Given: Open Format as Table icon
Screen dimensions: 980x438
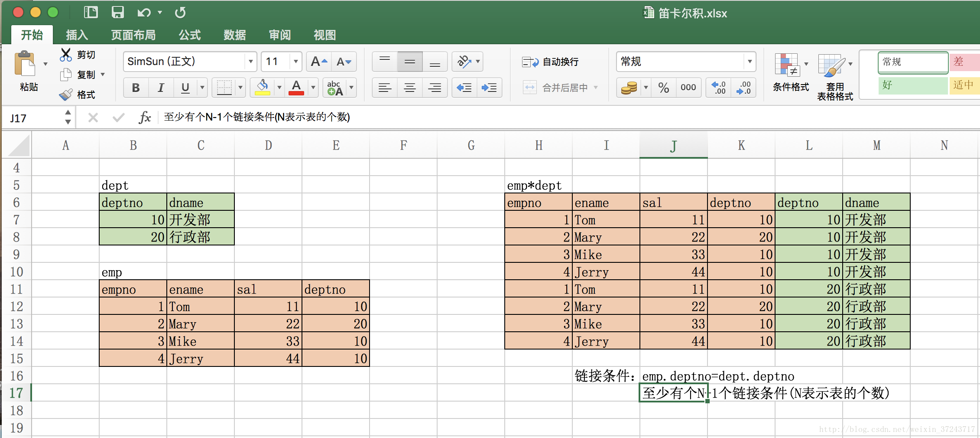Looking at the screenshot, I should (831, 65).
